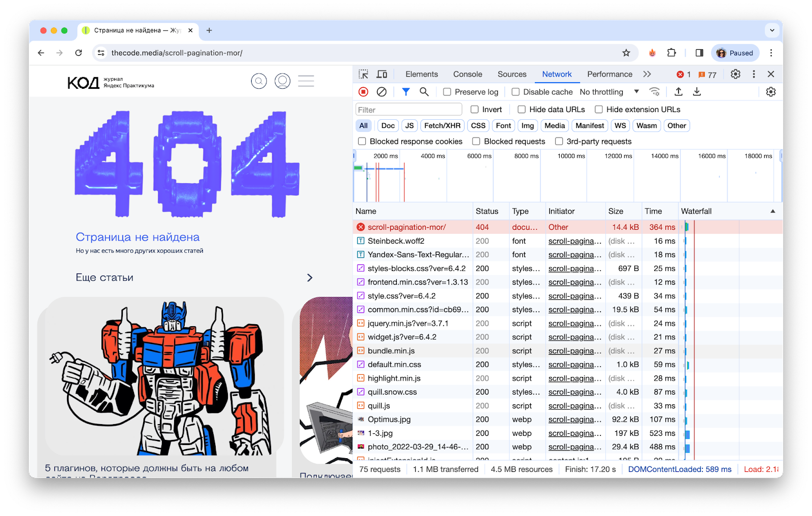Switch to the Console tab

tap(467, 74)
